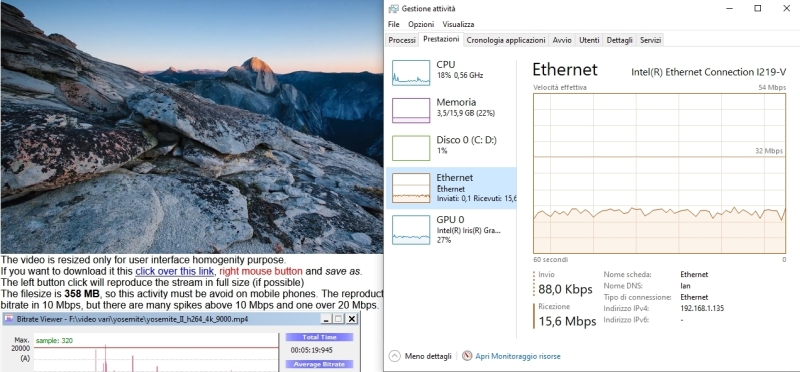The image size is (800, 372).
Task: Open the Servizi tab
Action: coord(651,40)
